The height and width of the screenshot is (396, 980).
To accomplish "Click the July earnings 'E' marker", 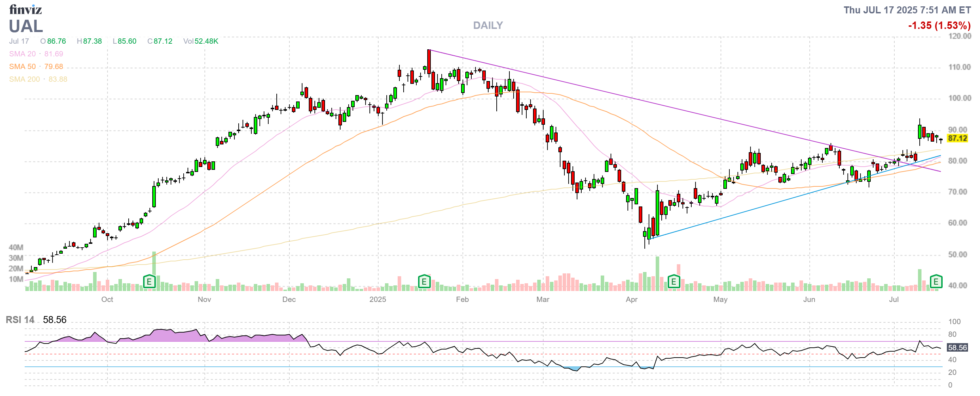I will coord(936,281).
